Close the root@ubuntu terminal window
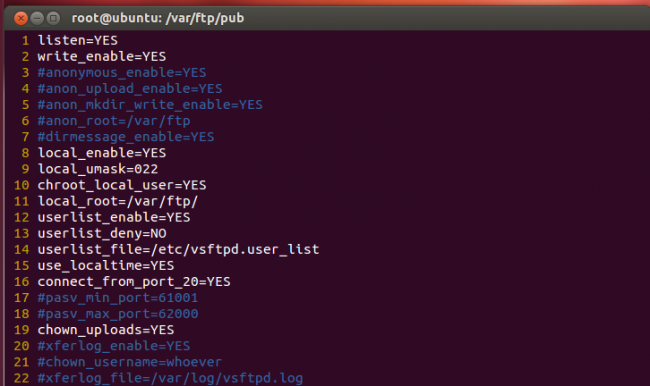 (21, 18)
